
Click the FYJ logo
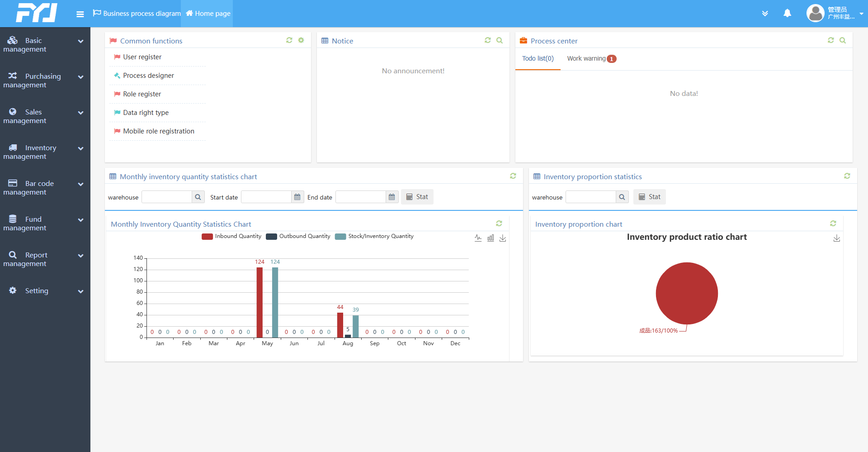[37, 13]
